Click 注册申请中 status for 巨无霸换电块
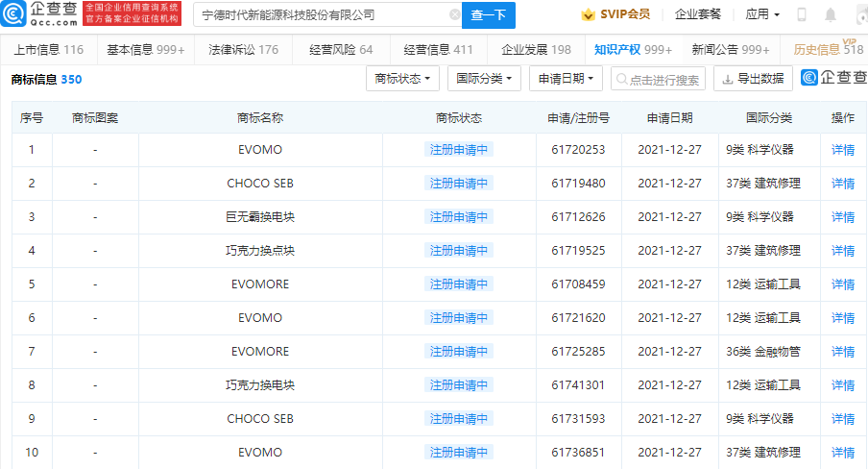Viewport: 868px width, 469px height. tap(459, 217)
